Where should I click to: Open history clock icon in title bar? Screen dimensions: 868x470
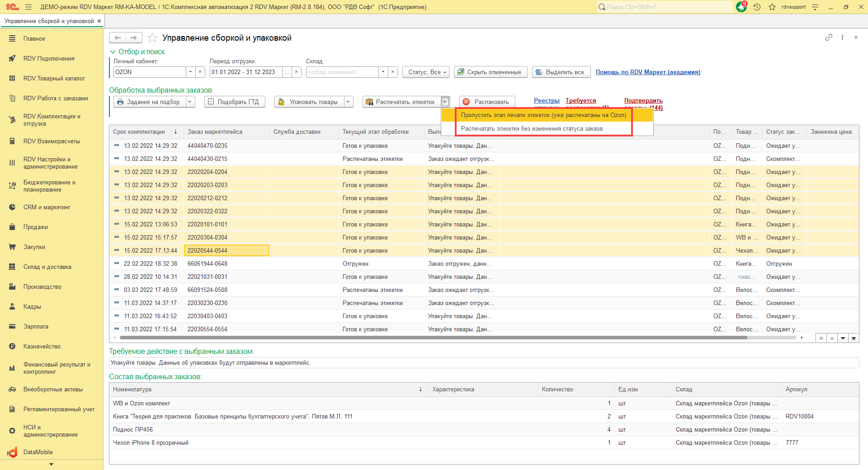tap(757, 7)
